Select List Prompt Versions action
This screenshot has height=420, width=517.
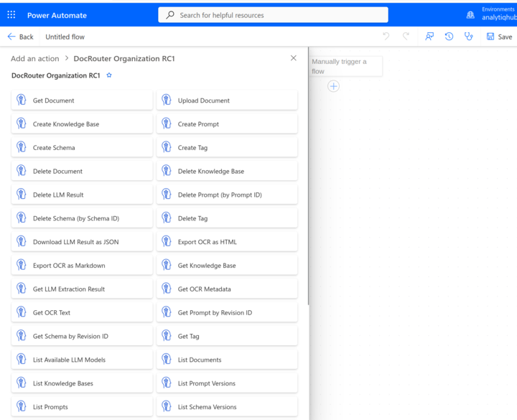point(227,383)
